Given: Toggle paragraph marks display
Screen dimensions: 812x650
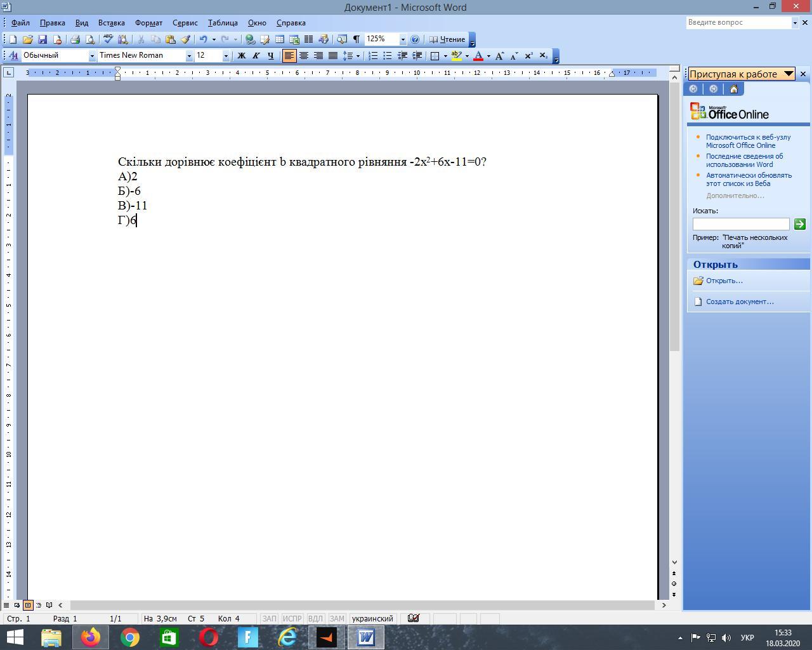Looking at the screenshot, I should 357,39.
